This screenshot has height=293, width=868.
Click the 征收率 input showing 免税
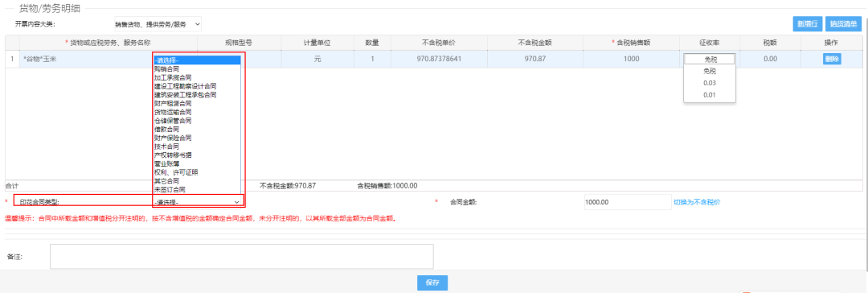point(709,59)
